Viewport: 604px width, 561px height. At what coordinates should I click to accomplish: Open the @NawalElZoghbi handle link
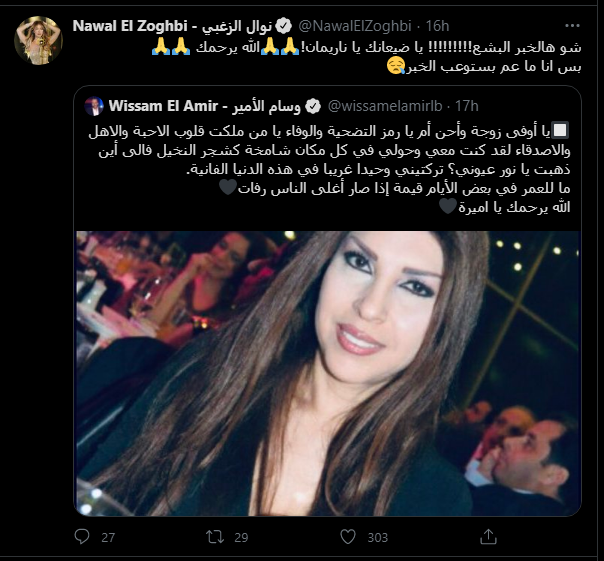[x=355, y=26]
